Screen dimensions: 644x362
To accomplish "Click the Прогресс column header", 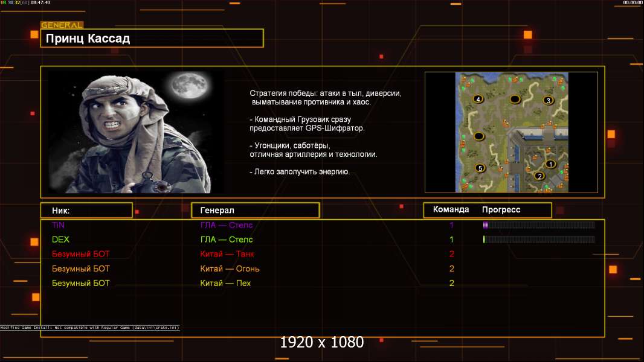I will 501,210.
